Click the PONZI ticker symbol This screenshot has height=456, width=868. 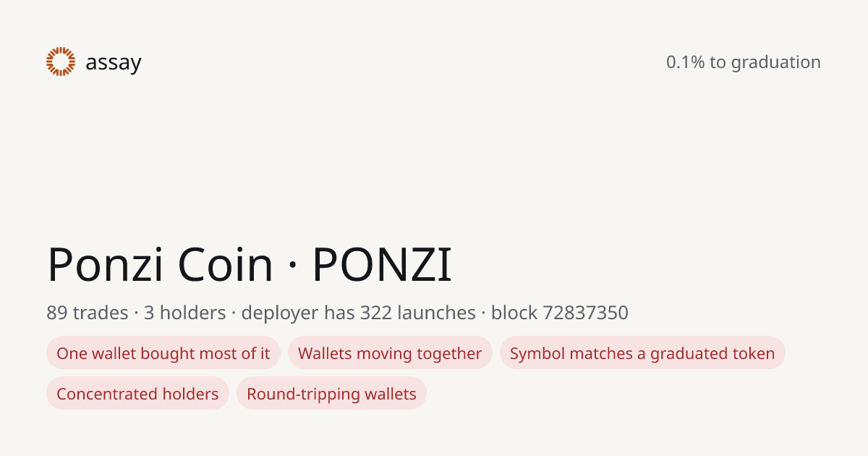click(x=381, y=265)
